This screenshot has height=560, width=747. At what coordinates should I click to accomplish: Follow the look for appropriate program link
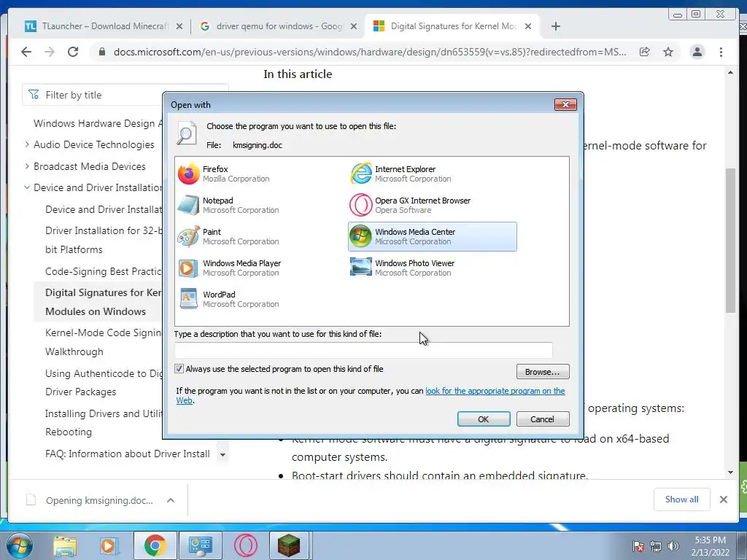coord(495,391)
